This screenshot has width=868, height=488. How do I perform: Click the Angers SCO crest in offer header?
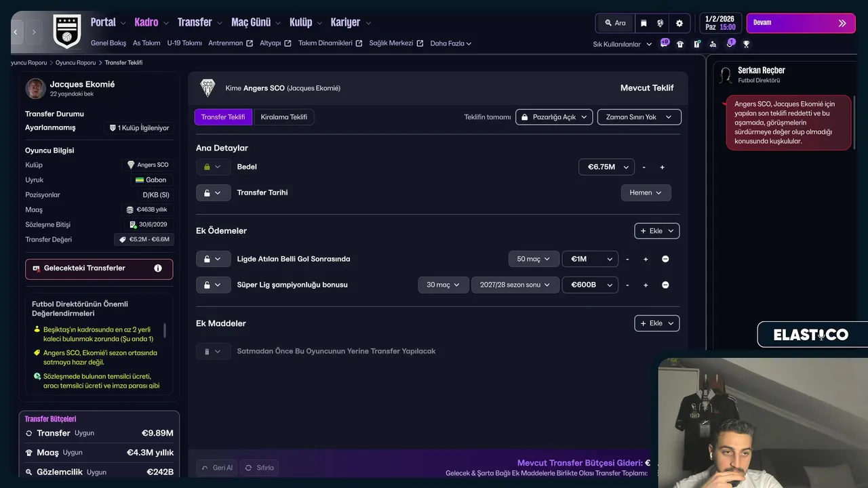coord(208,88)
